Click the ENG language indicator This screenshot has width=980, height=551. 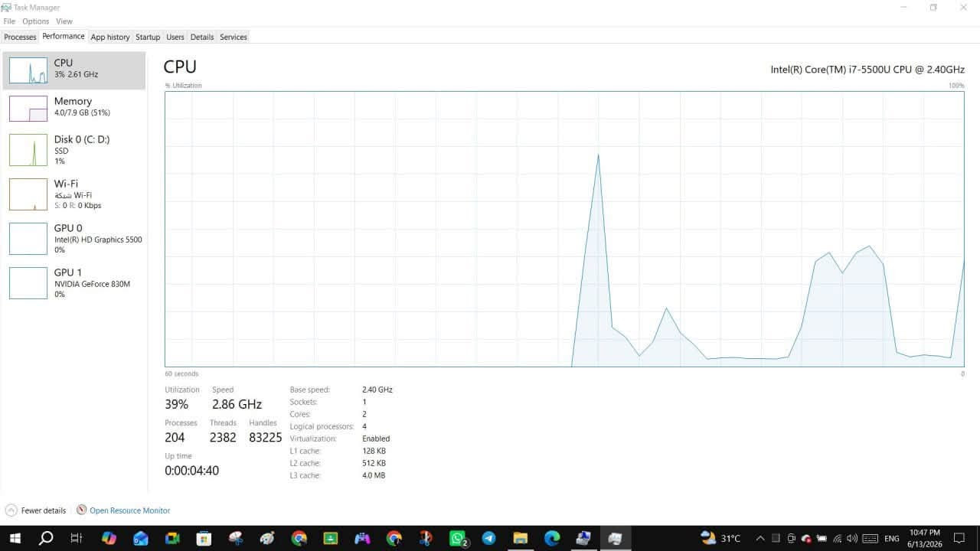(892, 539)
